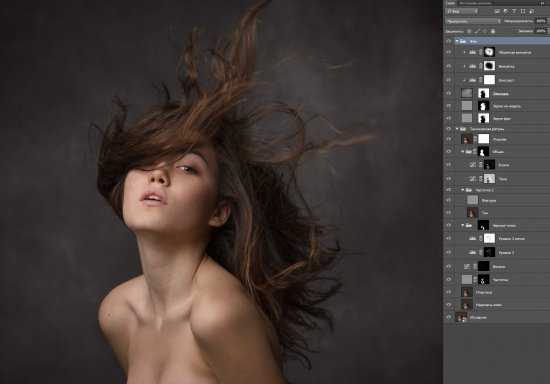Select the portrait thumbnail with white mask
The image size is (550, 384).
[467, 139]
